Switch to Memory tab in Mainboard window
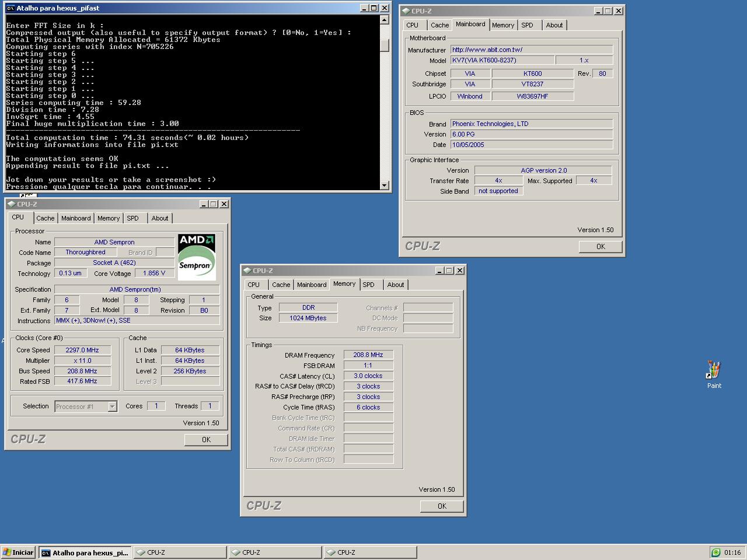The width and height of the screenshot is (747, 560). (x=503, y=25)
